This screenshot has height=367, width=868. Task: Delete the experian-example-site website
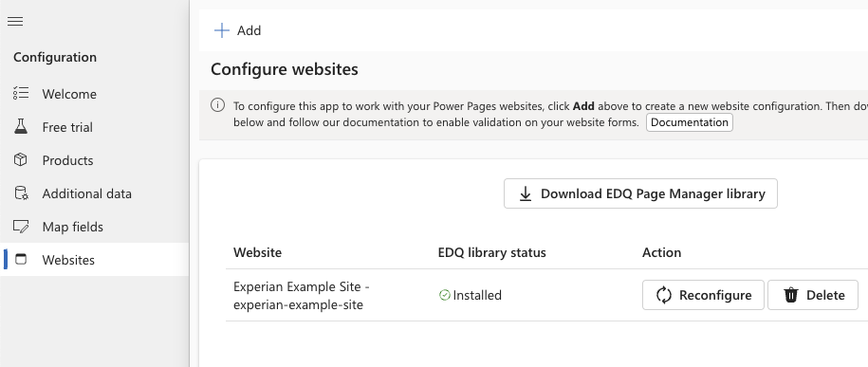[813, 295]
